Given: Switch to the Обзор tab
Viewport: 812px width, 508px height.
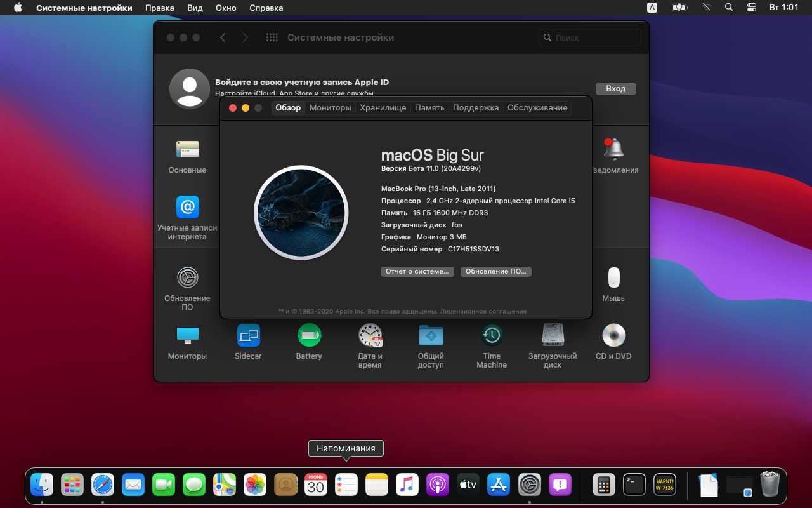Looking at the screenshot, I should (x=288, y=108).
